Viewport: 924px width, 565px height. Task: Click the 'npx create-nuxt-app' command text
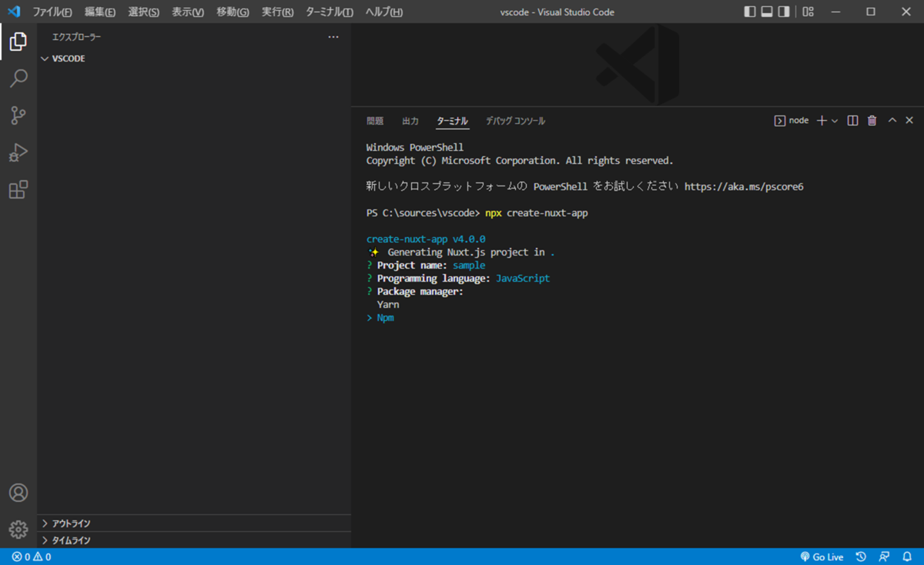[537, 213]
